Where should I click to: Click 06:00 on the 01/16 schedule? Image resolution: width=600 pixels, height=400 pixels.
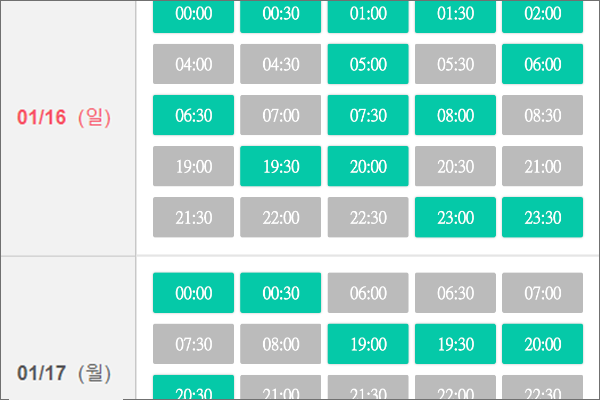click(x=541, y=64)
